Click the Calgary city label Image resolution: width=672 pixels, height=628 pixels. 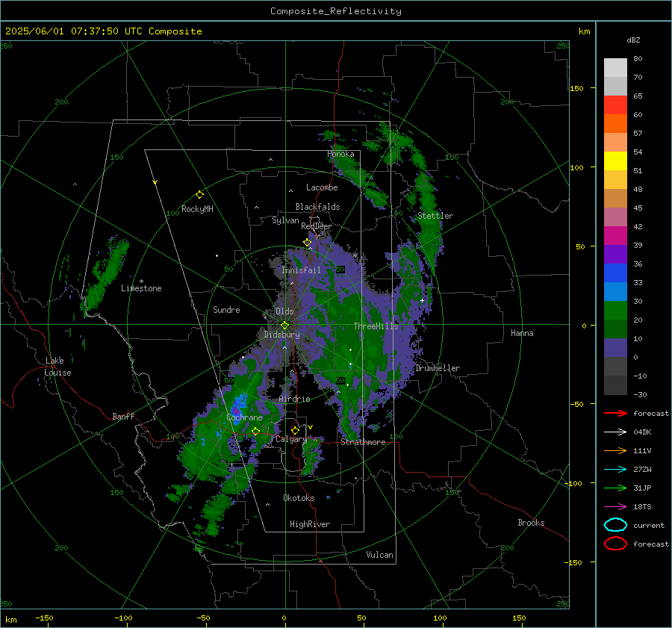(x=291, y=439)
